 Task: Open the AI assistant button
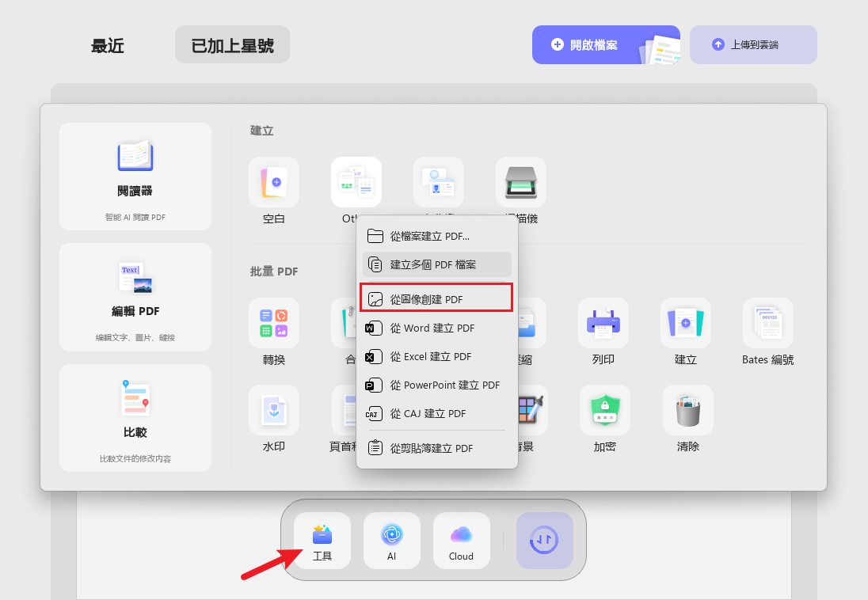click(392, 540)
